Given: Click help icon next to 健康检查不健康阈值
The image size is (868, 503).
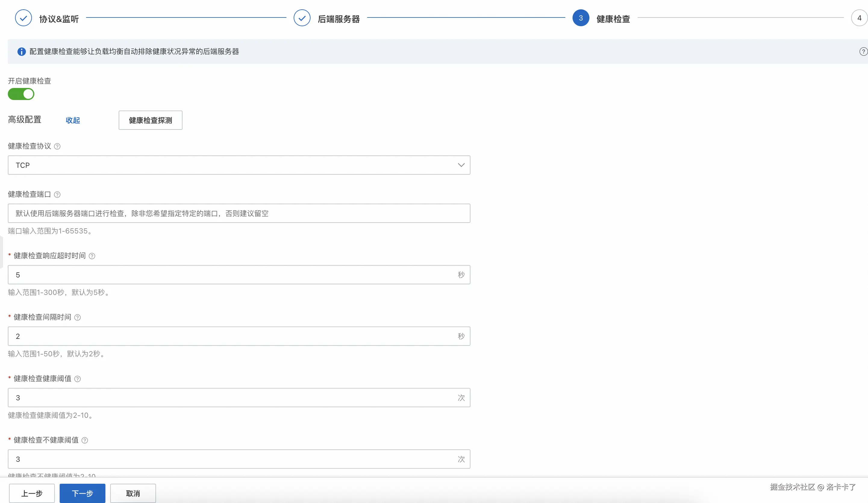Looking at the screenshot, I should (85, 440).
